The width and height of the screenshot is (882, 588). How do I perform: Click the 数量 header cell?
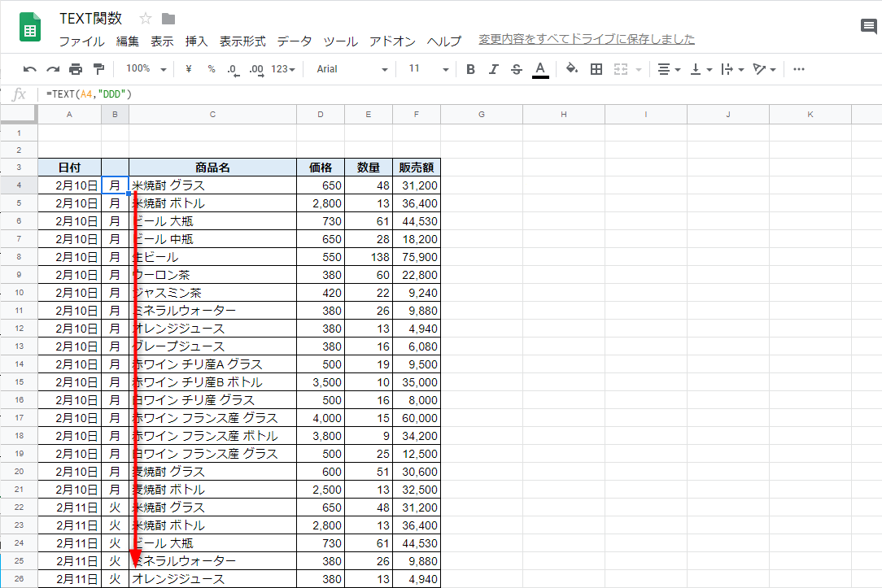pos(369,168)
